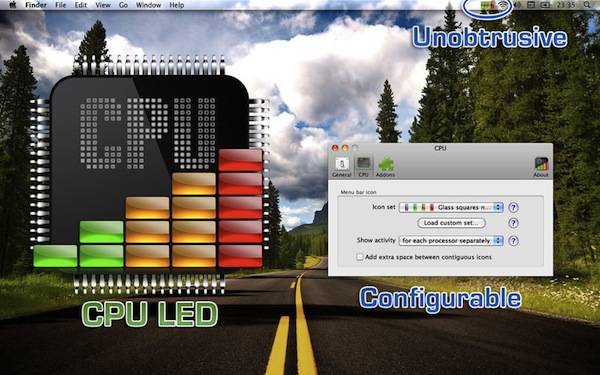Open the File menu
The height and width of the screenshot is (375, 600).
pos(60,5)
